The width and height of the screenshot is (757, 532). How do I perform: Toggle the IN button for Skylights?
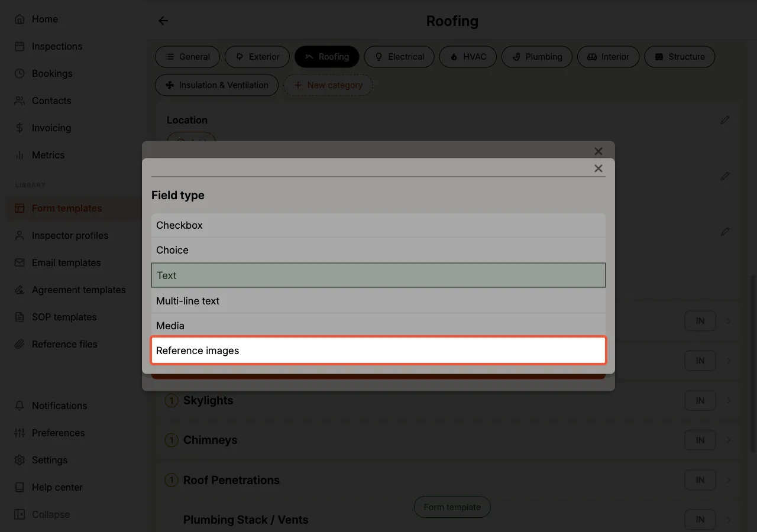coord(700,400)
